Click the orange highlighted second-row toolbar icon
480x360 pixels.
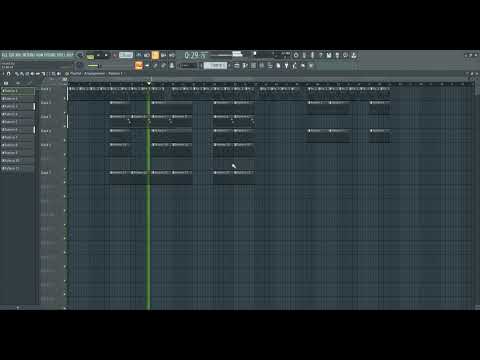[x=139, y=66]
